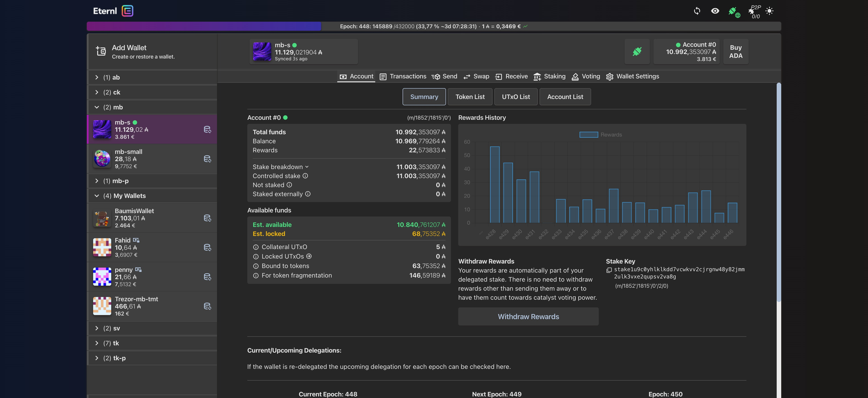Click the sync icon next to BaumisWallet
The image size is (868, 398).
point(207,218)
